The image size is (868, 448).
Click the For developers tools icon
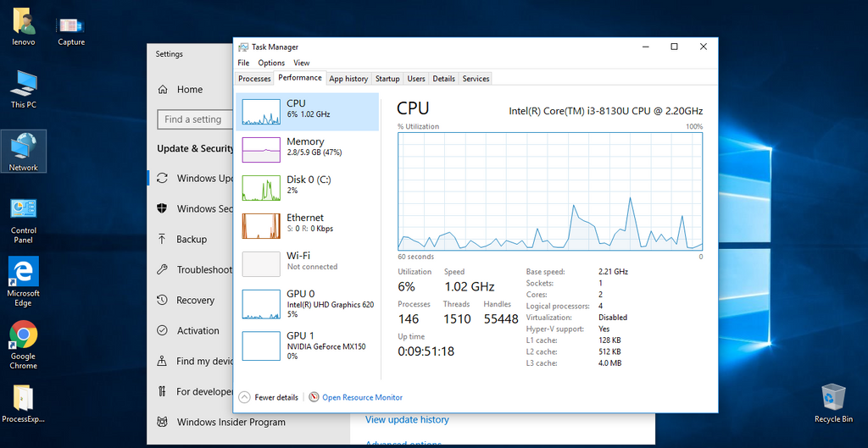(x=162, y=391)
